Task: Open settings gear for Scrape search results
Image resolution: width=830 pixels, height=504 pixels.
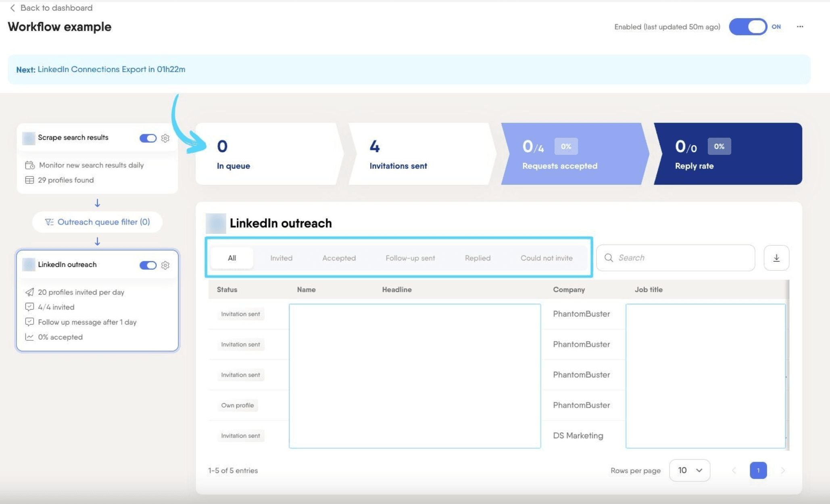Action: tap(165, 138)
